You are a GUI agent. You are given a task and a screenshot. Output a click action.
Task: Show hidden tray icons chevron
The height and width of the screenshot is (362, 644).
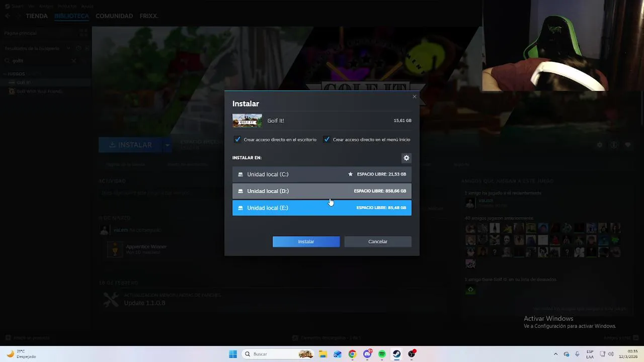(x=555, y=354)
